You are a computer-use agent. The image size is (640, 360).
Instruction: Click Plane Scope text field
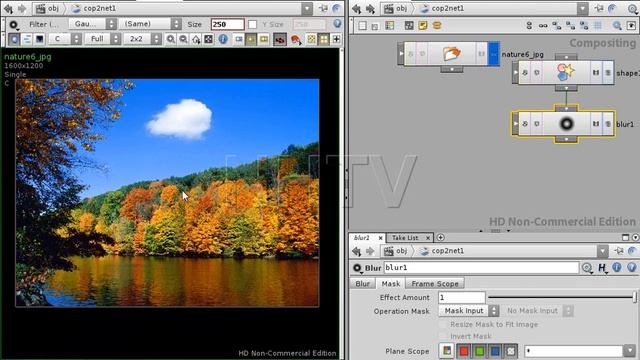click(x=573, y=351)
